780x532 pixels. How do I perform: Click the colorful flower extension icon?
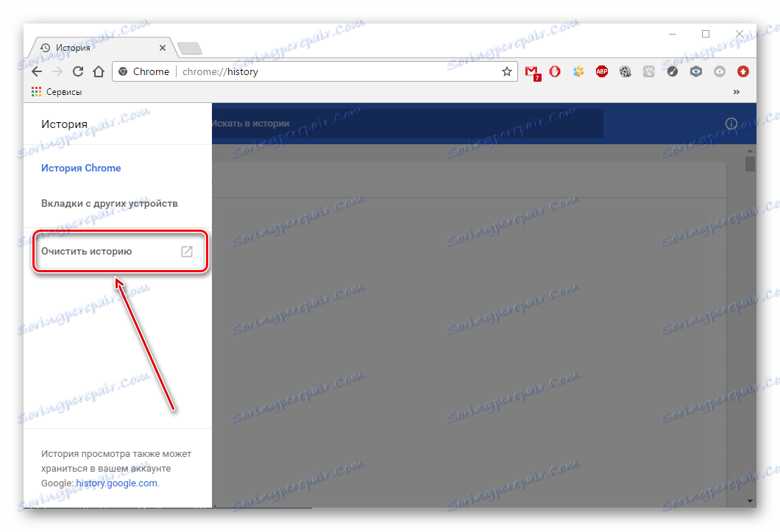[x=578, y=71]
